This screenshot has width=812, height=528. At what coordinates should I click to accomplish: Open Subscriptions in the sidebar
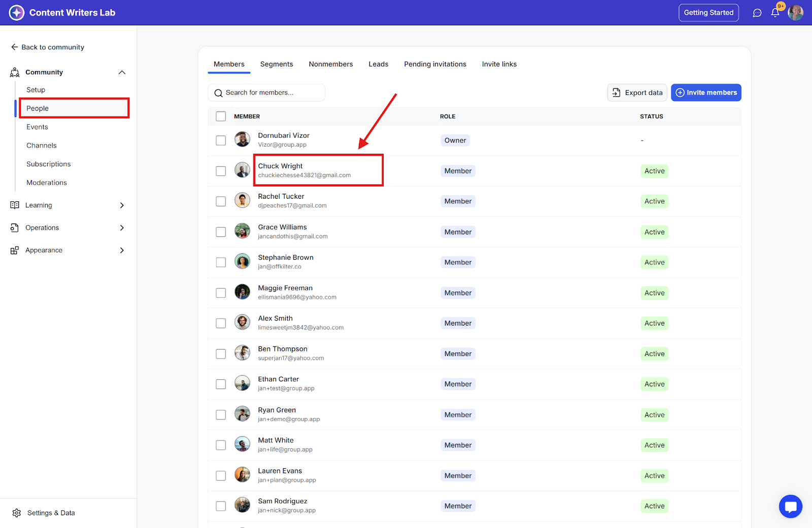click(x=49, y=164)
